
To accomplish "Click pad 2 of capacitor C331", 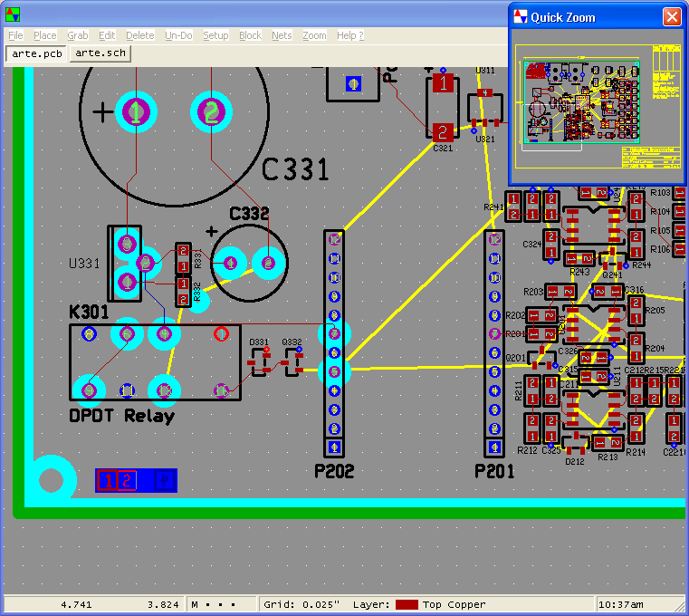I will (x=211, y=111).
